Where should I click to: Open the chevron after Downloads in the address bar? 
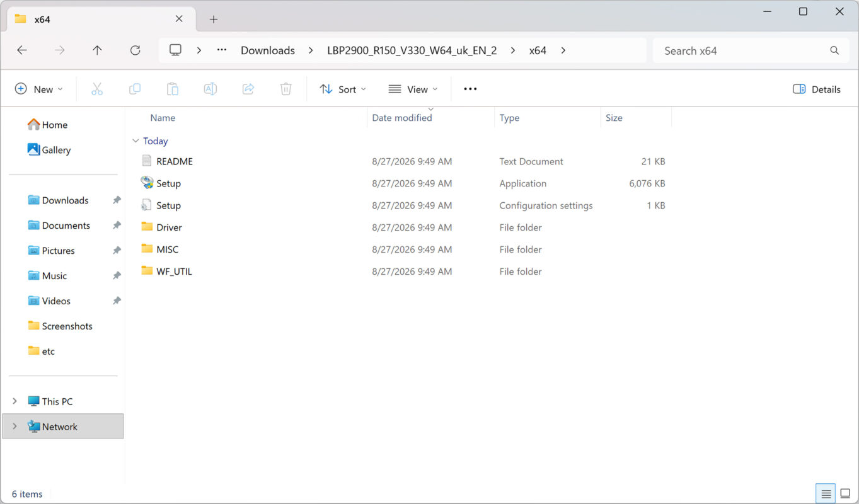[x=311, y=50]
